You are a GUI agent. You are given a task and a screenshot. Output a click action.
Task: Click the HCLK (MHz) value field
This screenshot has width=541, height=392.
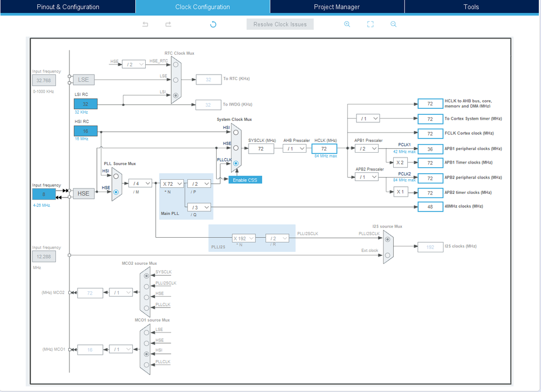pos(324,149)
